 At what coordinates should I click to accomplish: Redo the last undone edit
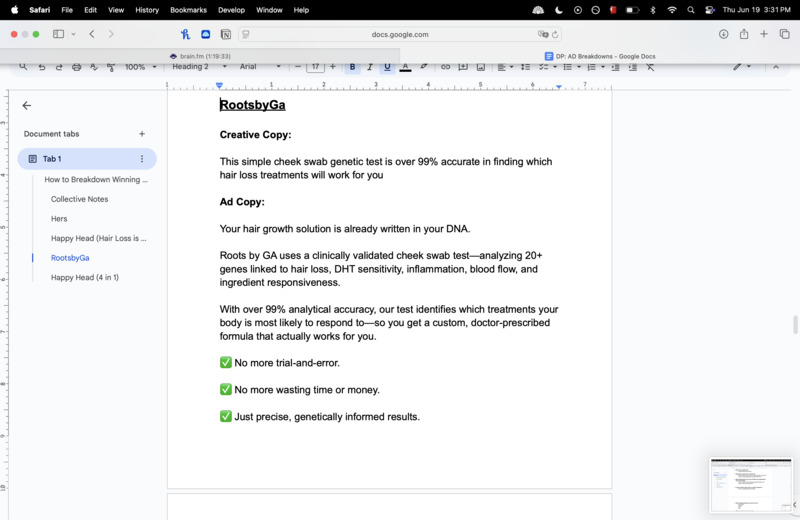(x=59, y=67)
